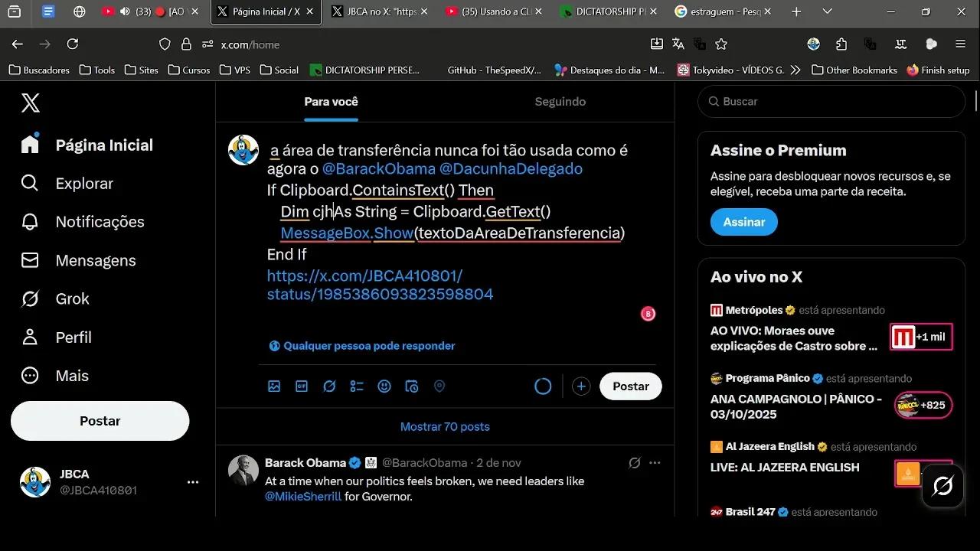Go to Perfil in the sidebar
The width and height of the screenshot is (980, 551).
coord(56,337)
